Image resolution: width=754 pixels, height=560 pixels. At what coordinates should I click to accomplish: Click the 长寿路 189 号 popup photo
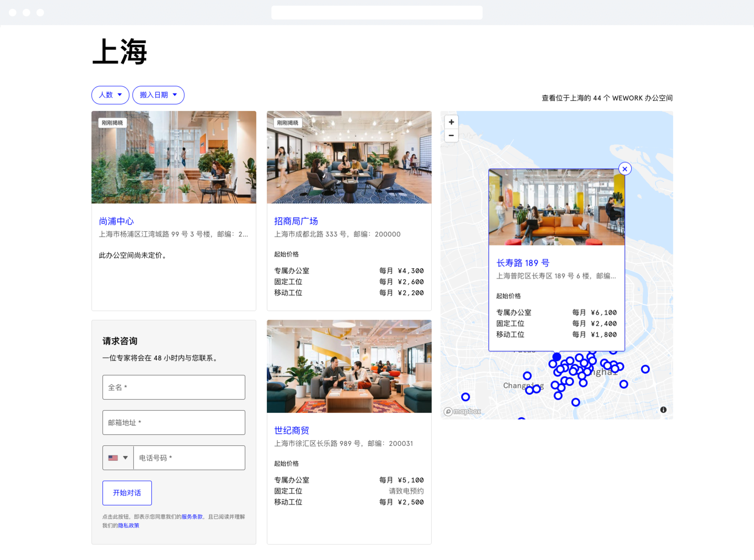557,207
